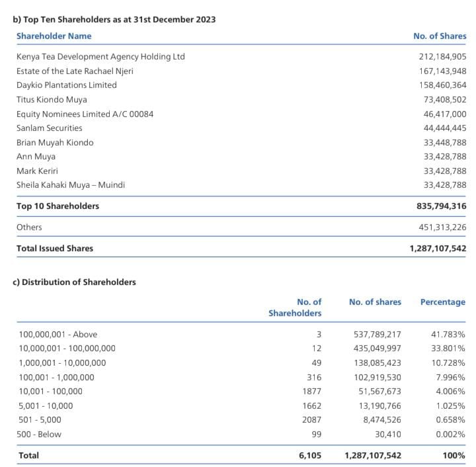
Task: Select the '100,001 - 1,000,000' range
Action: (56, 378)
